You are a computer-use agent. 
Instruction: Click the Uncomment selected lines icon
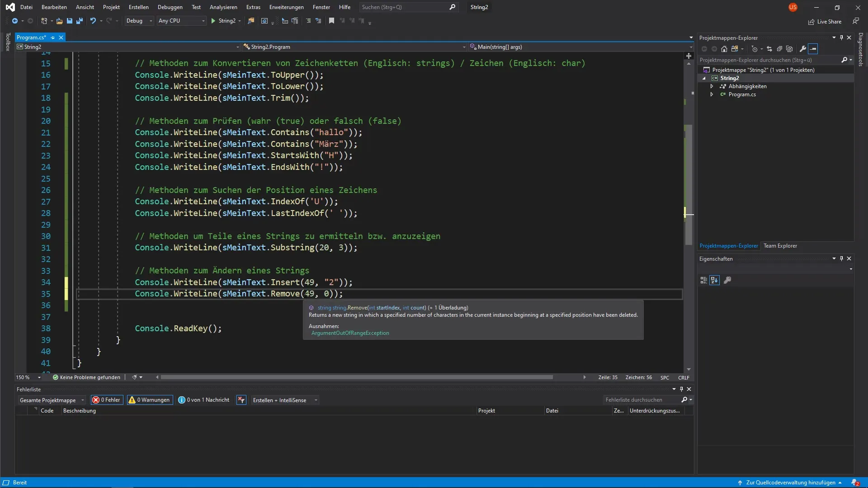tap(318, 21)
